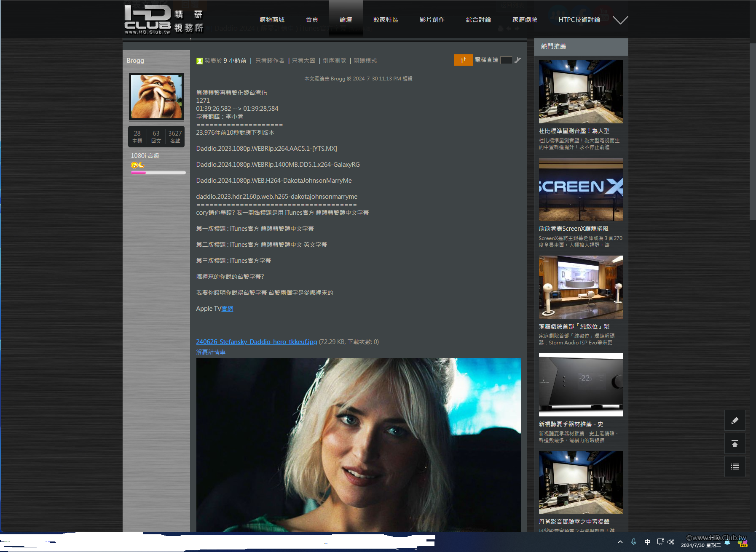
Task: Go to the 家庭劇院 section
Action: 525,20
